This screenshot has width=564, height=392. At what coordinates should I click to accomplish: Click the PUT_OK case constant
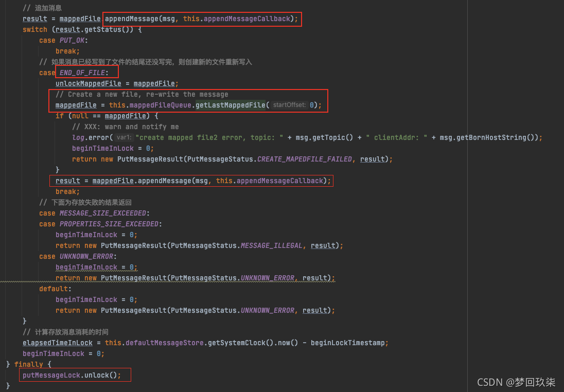coord(73,40)
